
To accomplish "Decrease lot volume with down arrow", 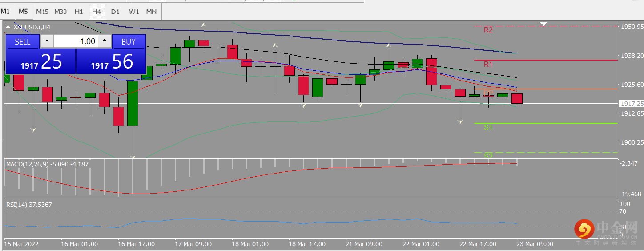I will point(47,41).
